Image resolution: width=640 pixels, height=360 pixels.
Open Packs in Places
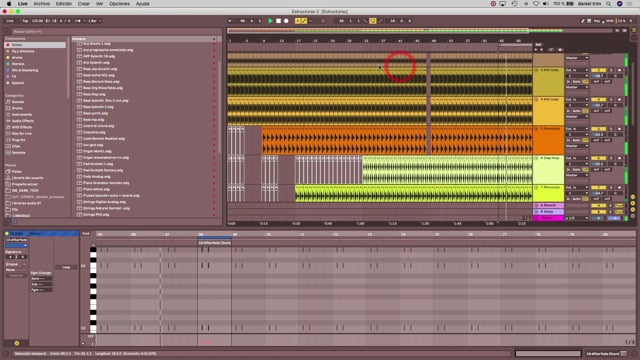[16, 171]
